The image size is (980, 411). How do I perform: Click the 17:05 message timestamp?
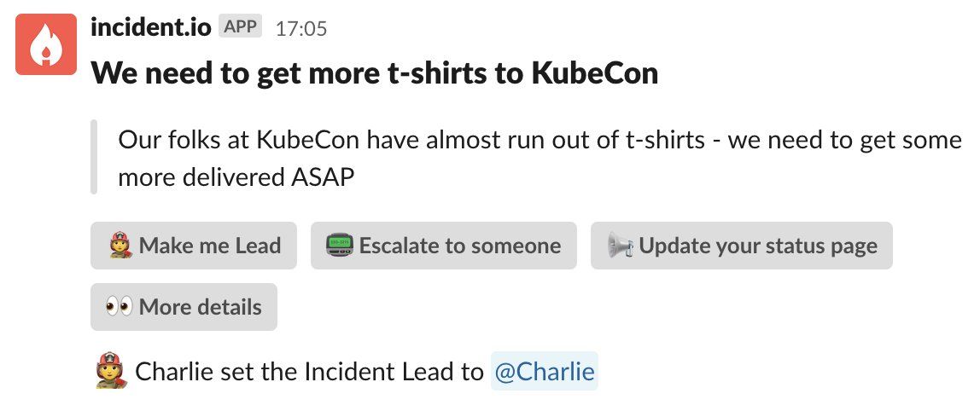tap(301, 28)
